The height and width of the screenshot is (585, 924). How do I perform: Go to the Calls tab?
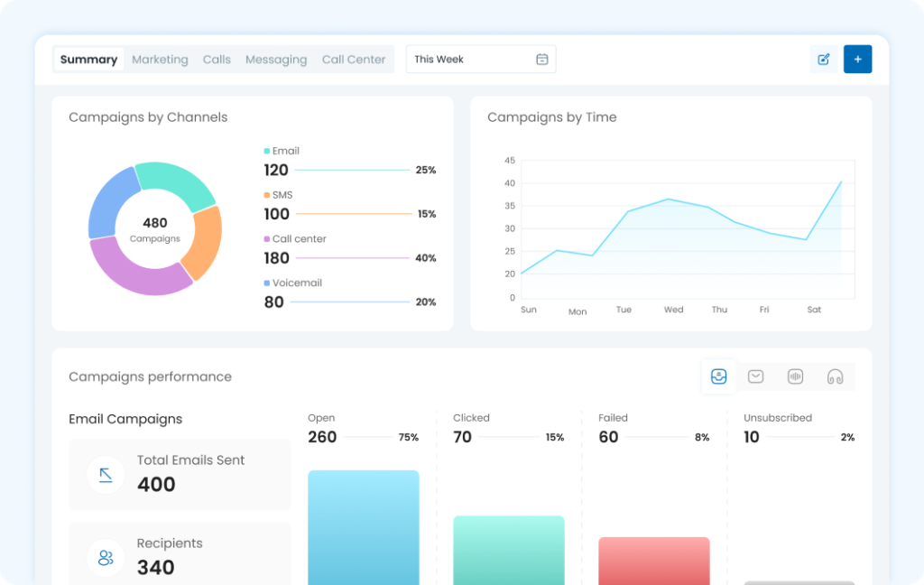click(217, 60)
